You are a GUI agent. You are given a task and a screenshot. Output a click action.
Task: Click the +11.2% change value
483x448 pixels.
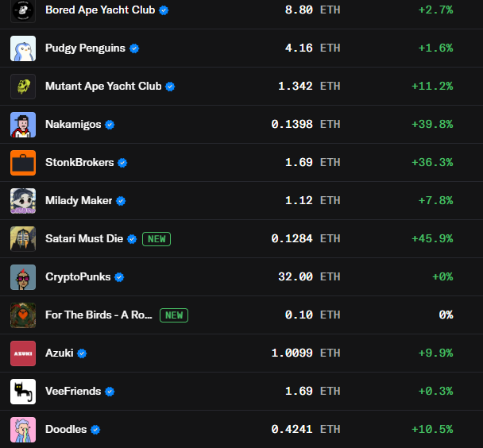tap(432, 87)
